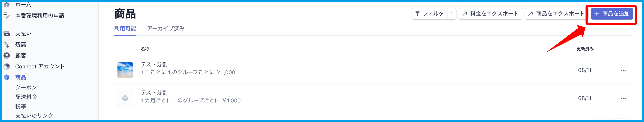Click the 商品 box icon in sidebar
This screenshot has height=122, width=644.
pyautogui.click(x=7, y=77)
